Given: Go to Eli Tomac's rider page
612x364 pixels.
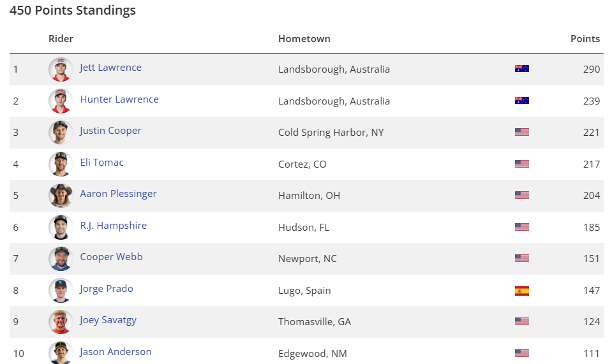Looking at the screenshot, I should coord(101,163).
